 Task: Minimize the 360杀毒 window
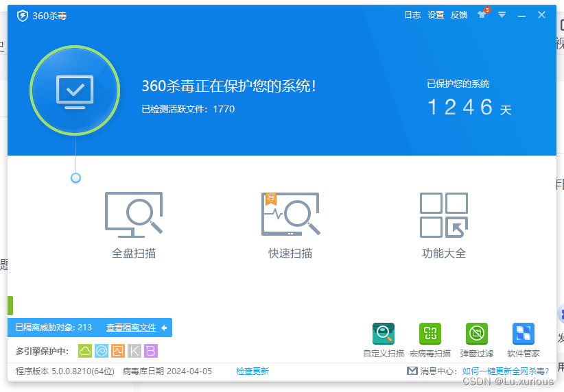pyautogui.click(x=521, y=16)
